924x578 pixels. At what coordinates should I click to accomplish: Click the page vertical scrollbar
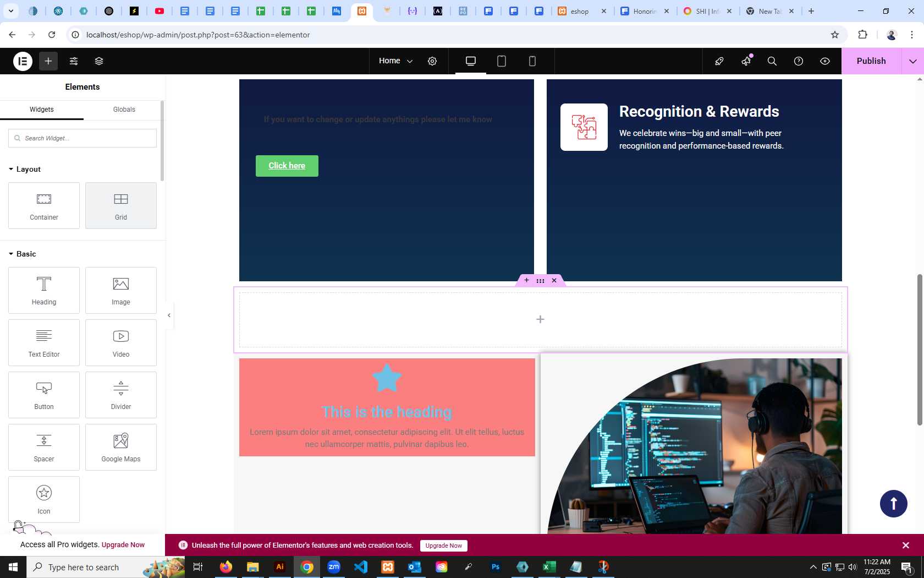[x=919, y=350]
